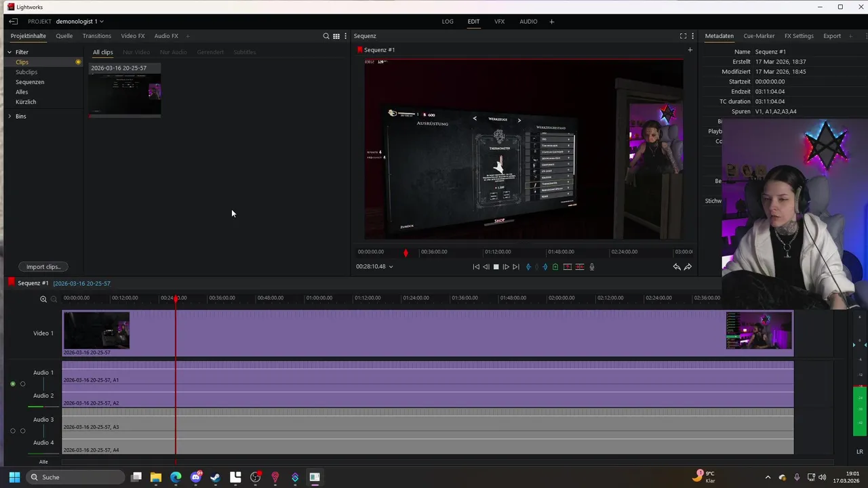Click the red Remove section icon
This screenshot has width=868, height=488.
568,267
